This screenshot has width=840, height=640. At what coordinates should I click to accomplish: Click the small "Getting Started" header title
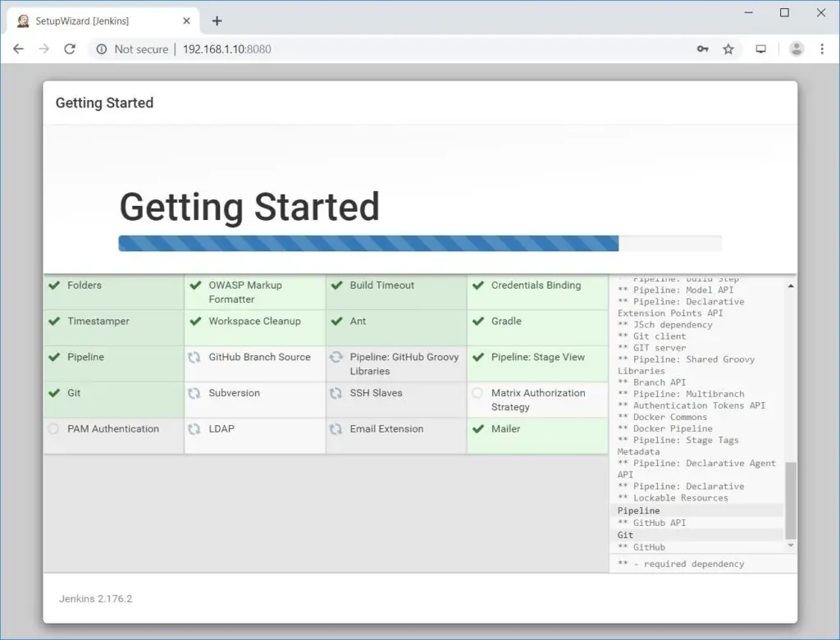point(104,103)
